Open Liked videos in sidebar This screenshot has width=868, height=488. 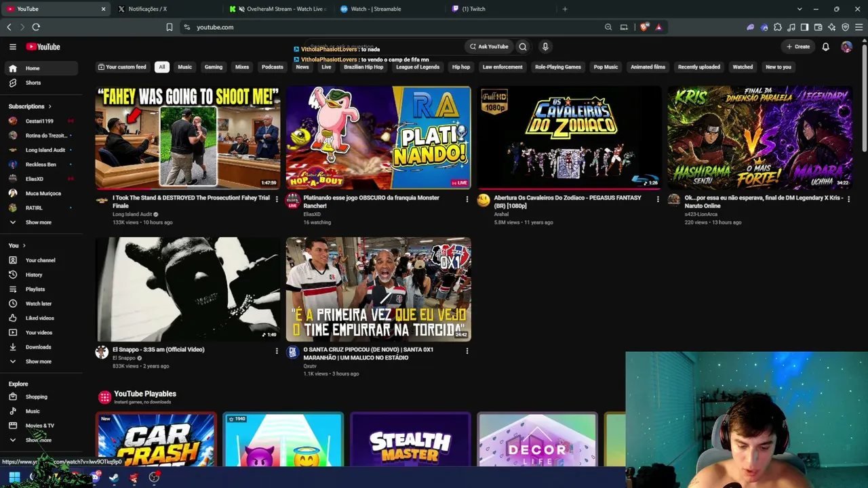click(42, 318)
